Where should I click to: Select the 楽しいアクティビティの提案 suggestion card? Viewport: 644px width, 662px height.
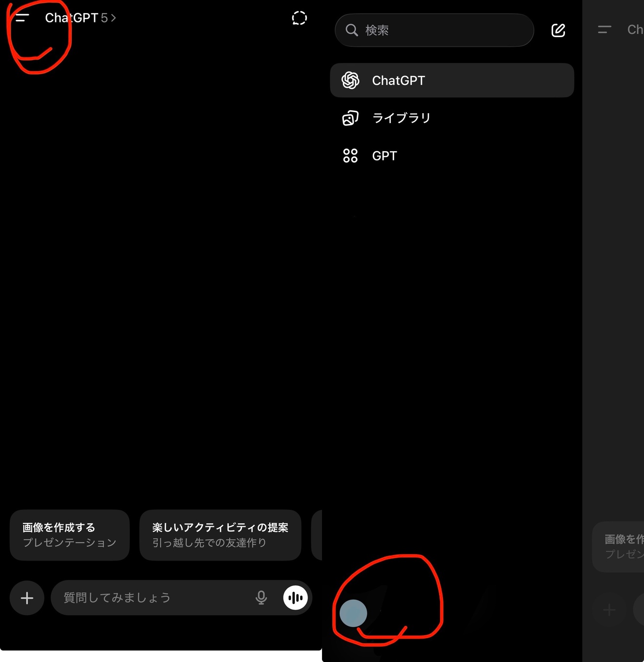click(220, 535)
